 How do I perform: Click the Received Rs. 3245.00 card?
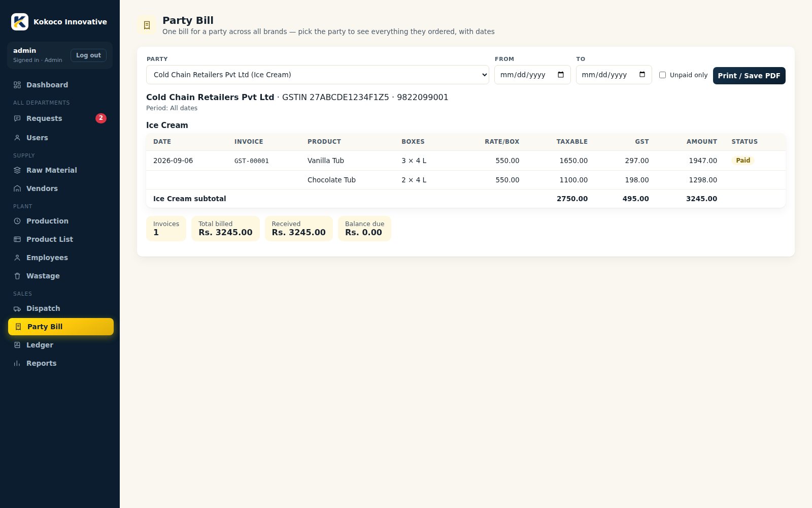click(298, 229)
